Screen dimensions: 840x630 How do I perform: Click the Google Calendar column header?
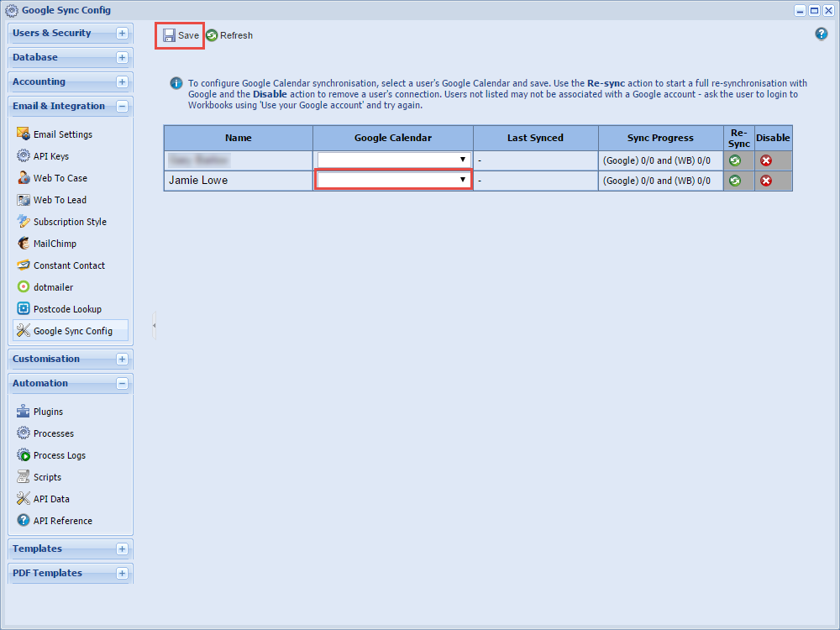point(393,138)
